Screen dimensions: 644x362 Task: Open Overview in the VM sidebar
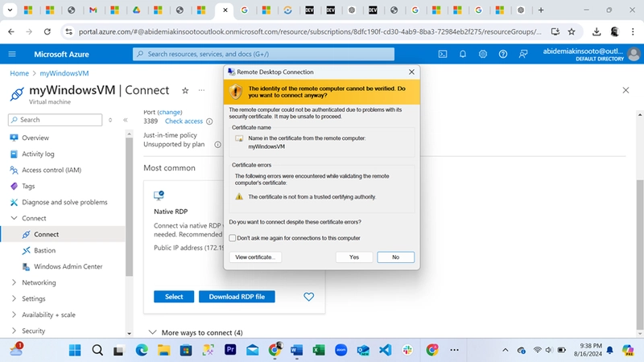click(x=35, y=138)
